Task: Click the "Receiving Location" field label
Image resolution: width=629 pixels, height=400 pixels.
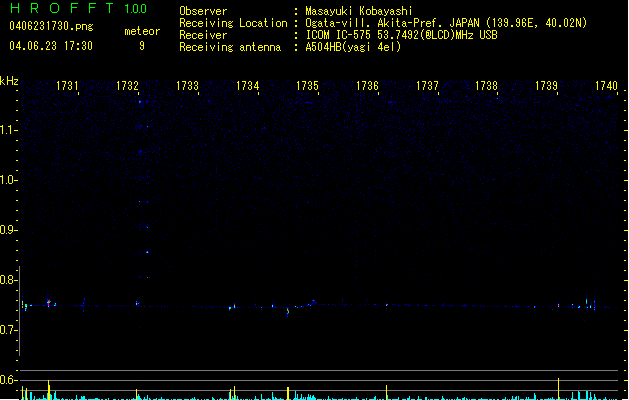Action: tap(233, 23)
